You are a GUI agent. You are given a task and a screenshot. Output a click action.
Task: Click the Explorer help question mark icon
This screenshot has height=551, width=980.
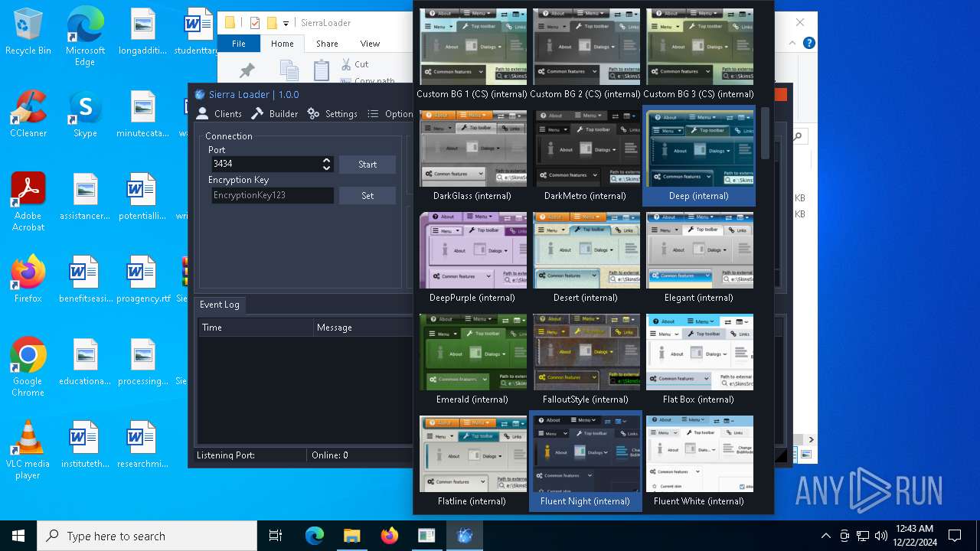[808, 44]
